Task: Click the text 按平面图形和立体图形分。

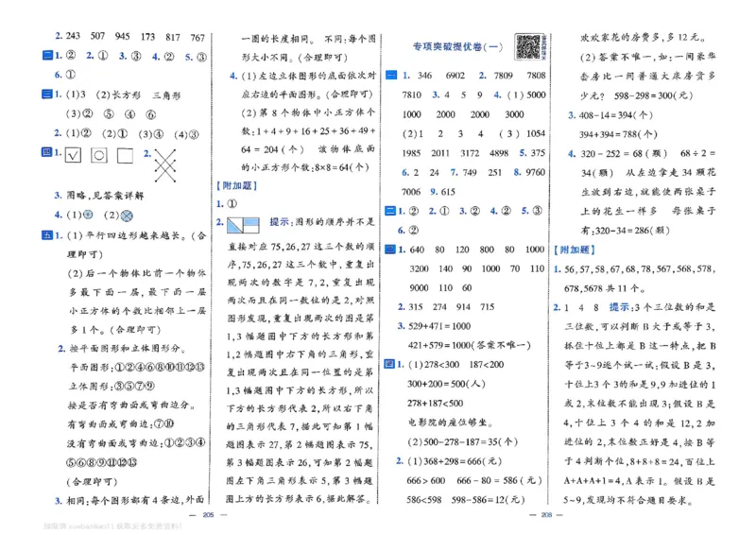Action: click(x=128, y=348)
